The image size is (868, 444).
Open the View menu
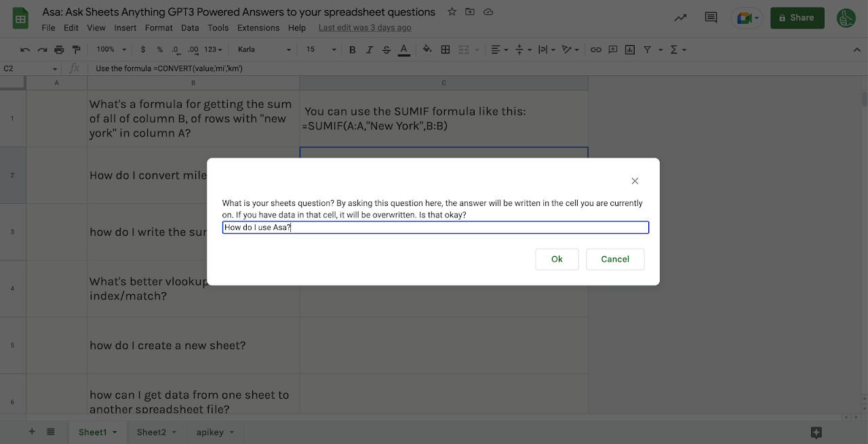tap(96, 28)
